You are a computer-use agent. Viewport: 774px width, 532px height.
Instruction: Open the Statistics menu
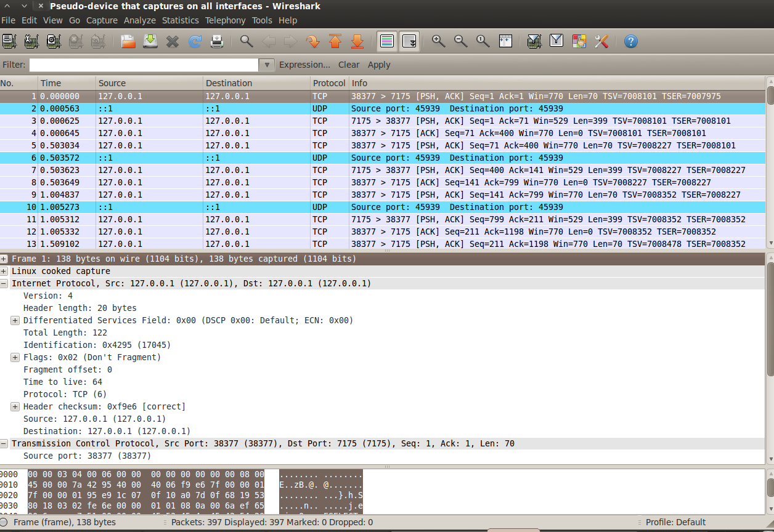(181, 20)
